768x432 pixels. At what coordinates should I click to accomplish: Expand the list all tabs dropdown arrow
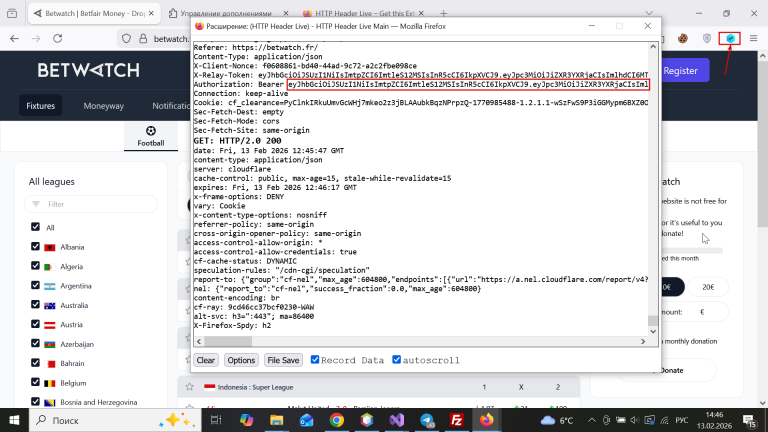649,13
